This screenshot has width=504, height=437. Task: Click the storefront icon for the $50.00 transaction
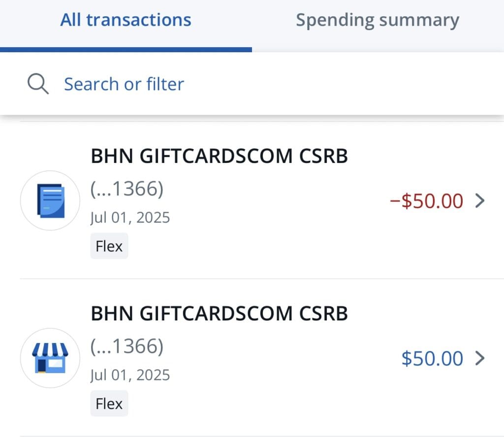(x=50, y=358)
